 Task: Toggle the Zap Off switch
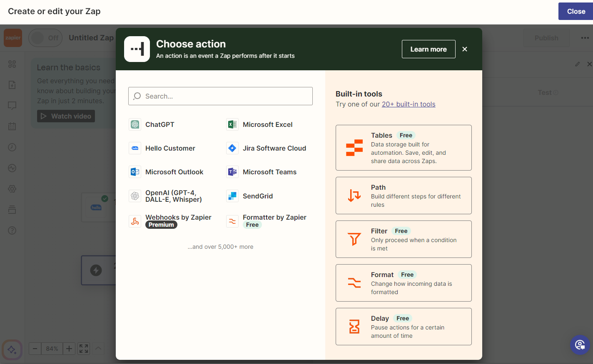(45, 38)
